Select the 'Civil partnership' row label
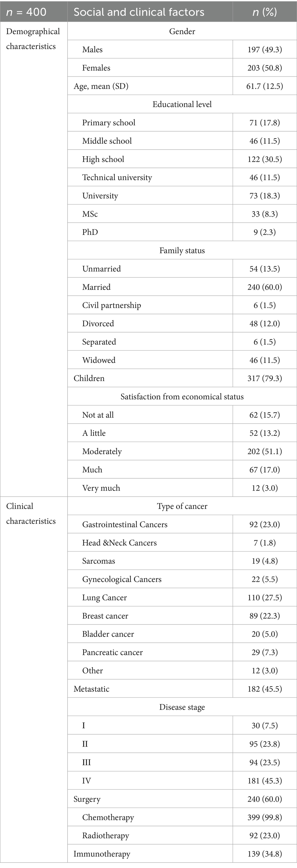 (112, 305)
